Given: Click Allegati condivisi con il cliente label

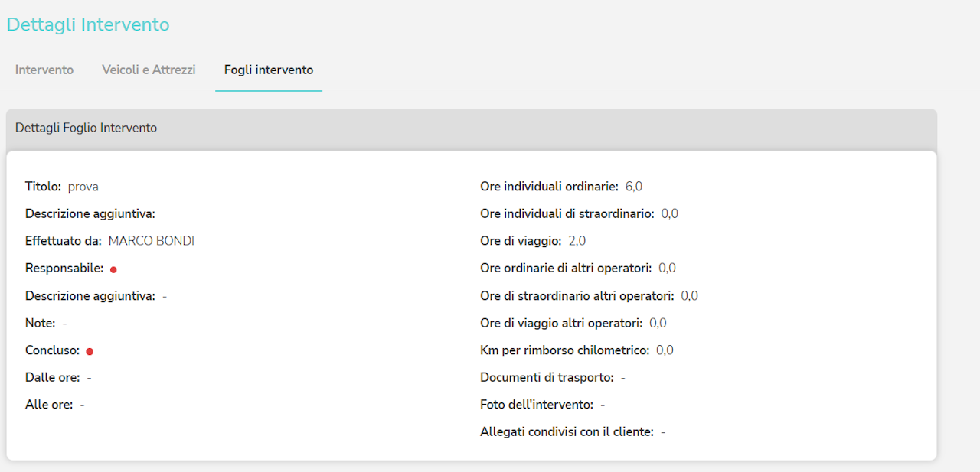Looking at the screenshot, I should tap(567, 432).
